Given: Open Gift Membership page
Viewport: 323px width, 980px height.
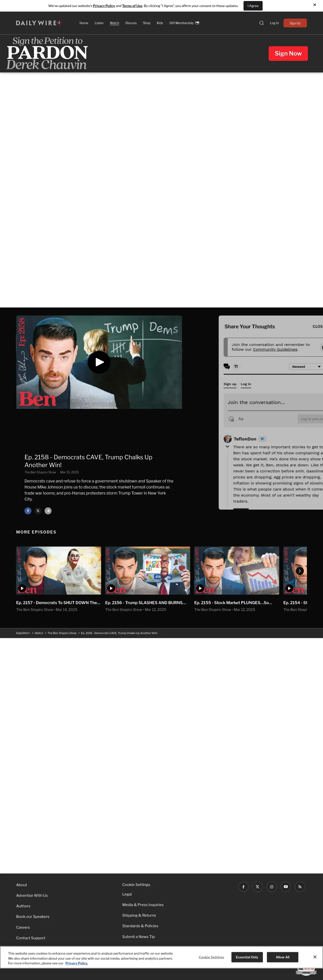Looking at the screenshot, I should (x=181, y=23).
